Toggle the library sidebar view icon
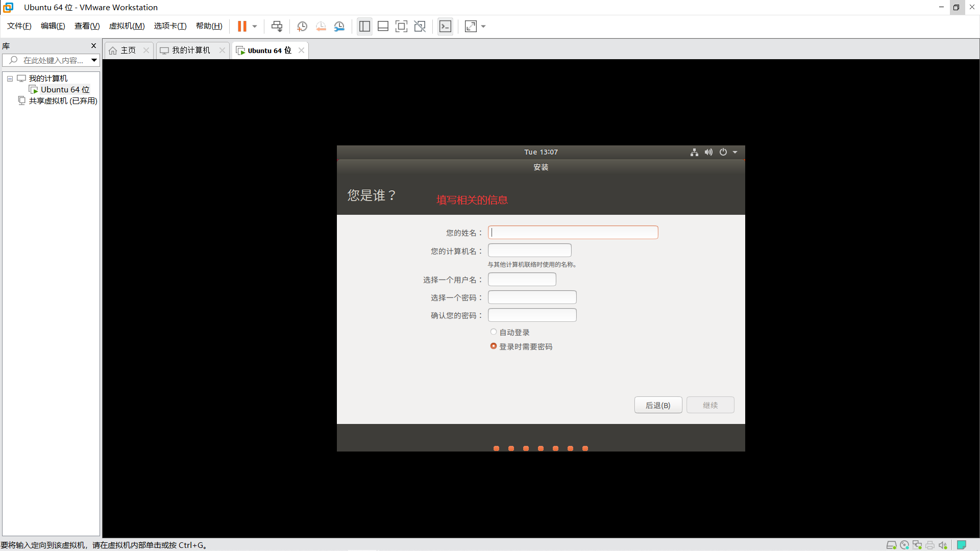 tap(364, 27)
